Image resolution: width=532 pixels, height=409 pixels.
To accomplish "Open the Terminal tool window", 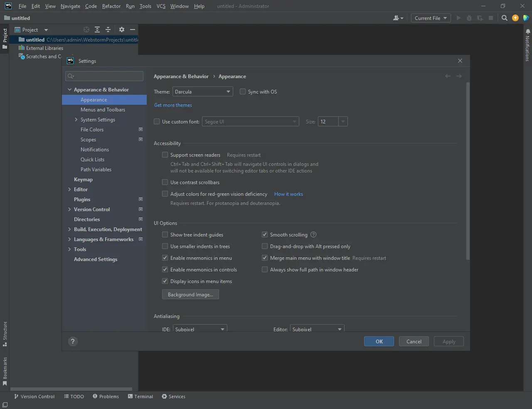I will coord(140,397).
